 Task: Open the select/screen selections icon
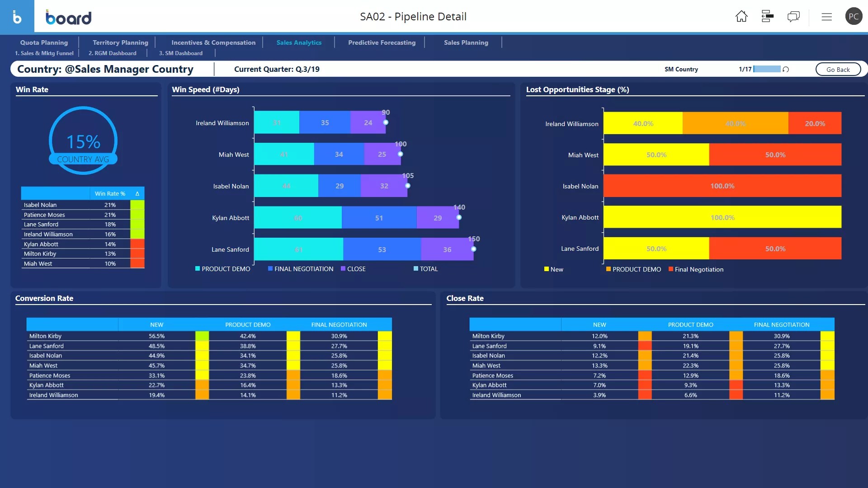(x=767, y=17)
